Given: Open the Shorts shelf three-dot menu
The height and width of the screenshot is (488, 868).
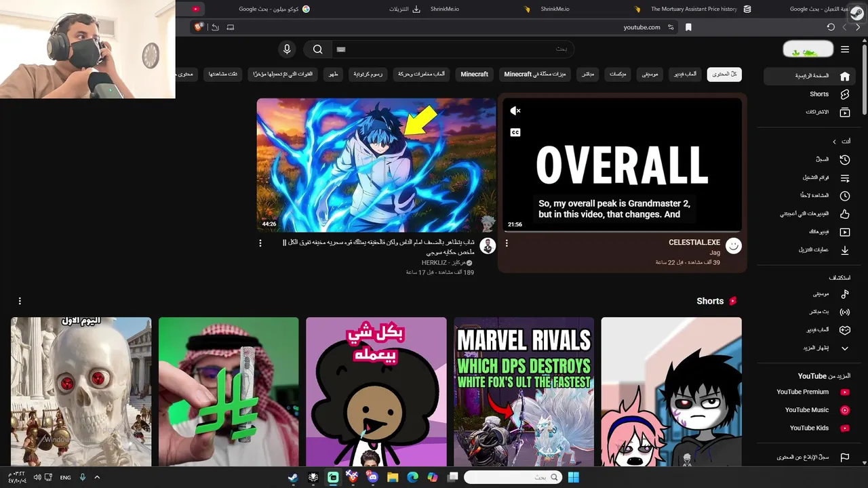Looking at the screenshot, I should click(x=20, y=301).
